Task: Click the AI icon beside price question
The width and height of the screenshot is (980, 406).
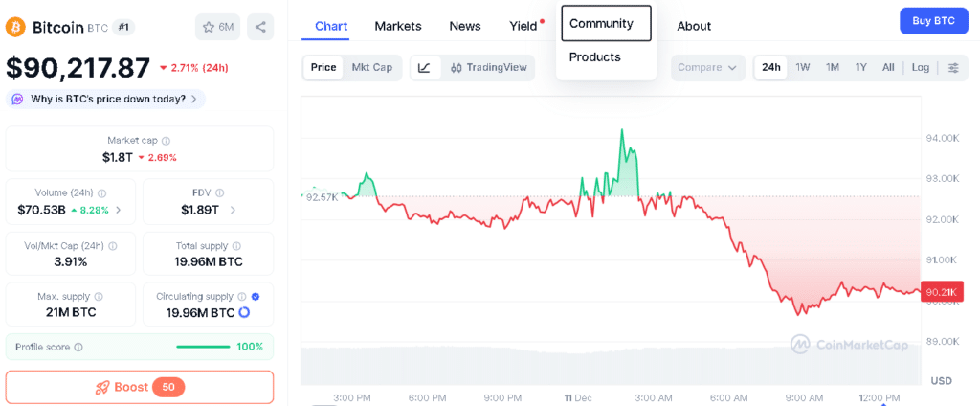Action: 17,99
